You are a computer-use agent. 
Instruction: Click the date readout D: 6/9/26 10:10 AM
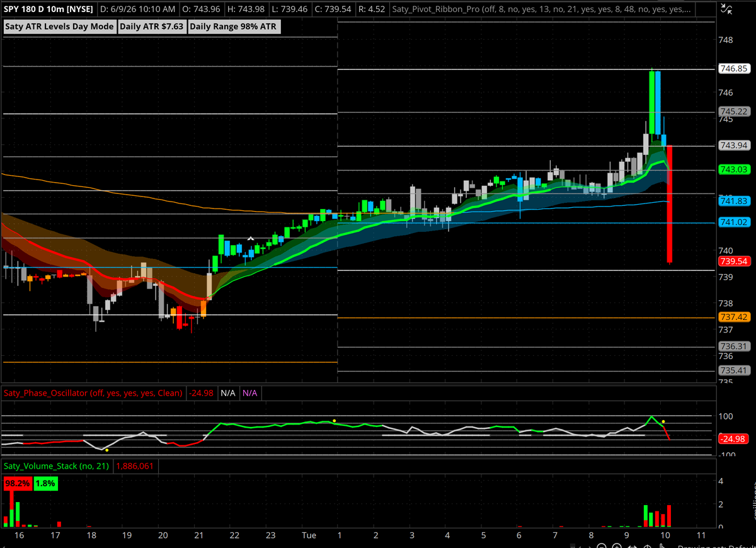137,9
